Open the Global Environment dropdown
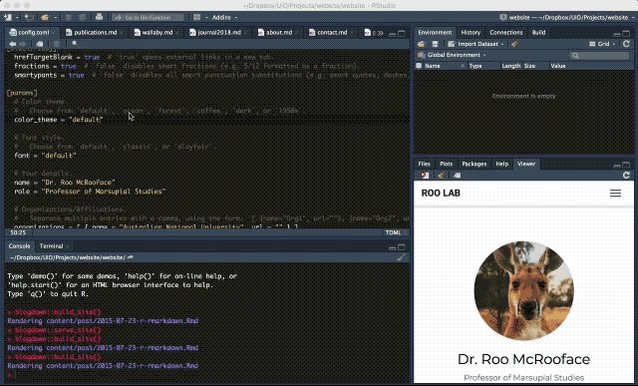 [452, 55]
